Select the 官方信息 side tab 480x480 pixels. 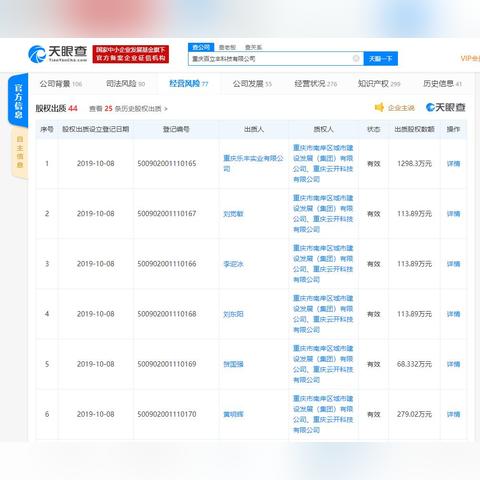[18, 101]
